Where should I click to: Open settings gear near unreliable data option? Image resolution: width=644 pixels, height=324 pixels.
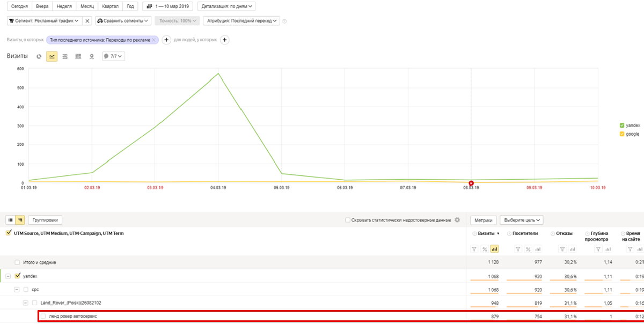(457, 220)
